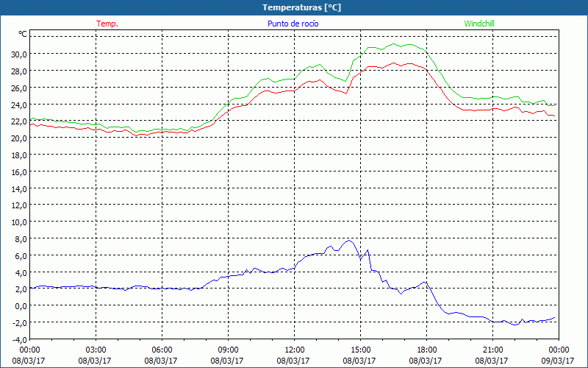Click the 10,0 y-axis value
The width and height of the screenshot is (588, 368).
(19, 222)
